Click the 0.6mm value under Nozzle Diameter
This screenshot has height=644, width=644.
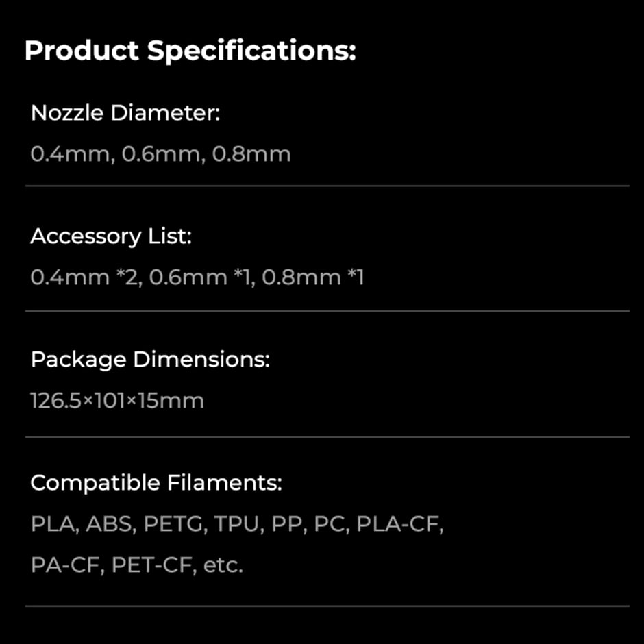[161, 154]
